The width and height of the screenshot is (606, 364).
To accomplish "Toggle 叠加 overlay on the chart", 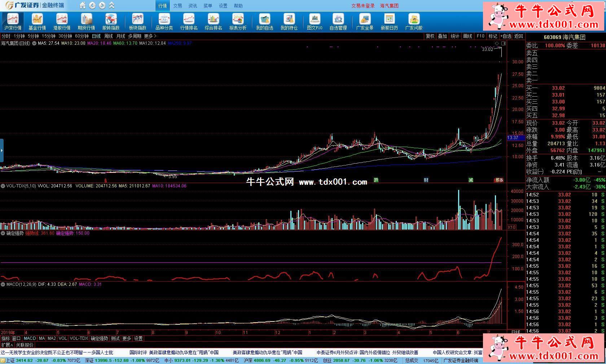I will pos(442,36).
